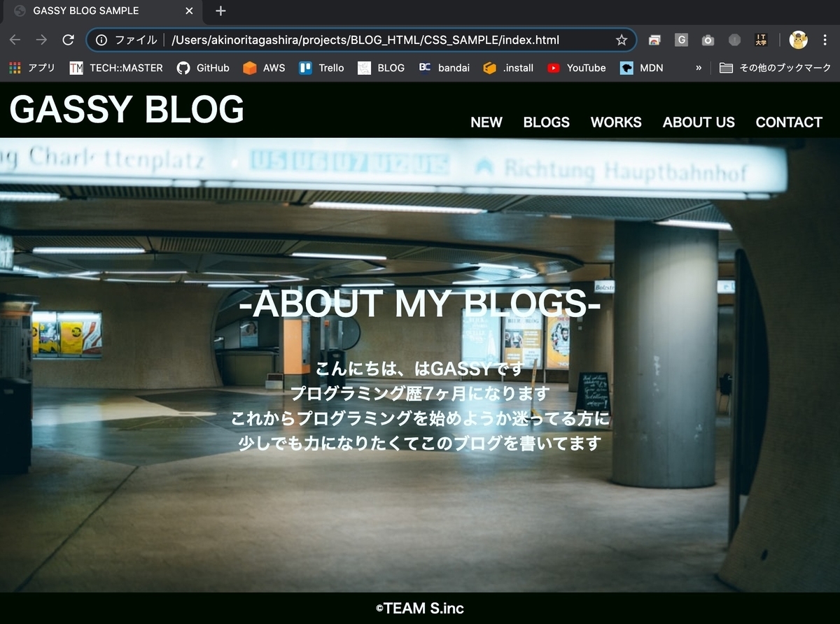The image size is (840, 624).
Task: Click the NEW navigation link
Action: point(486,122)
